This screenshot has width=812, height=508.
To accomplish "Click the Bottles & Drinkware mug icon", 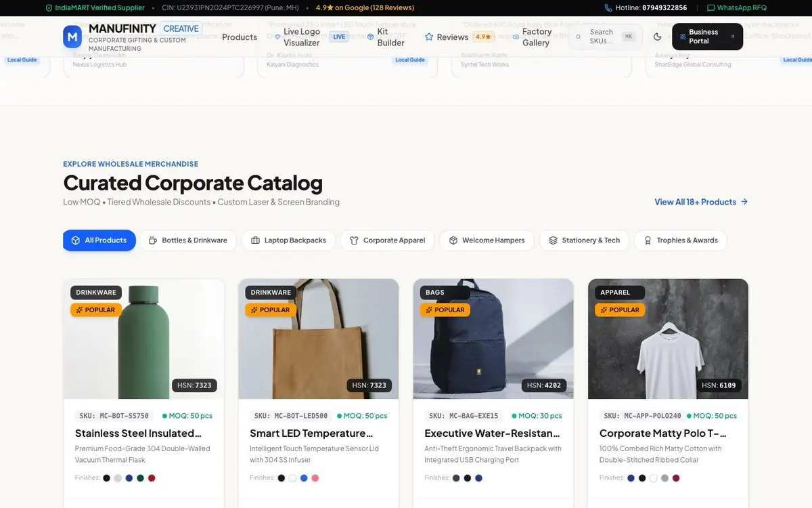I will (153, 240).
